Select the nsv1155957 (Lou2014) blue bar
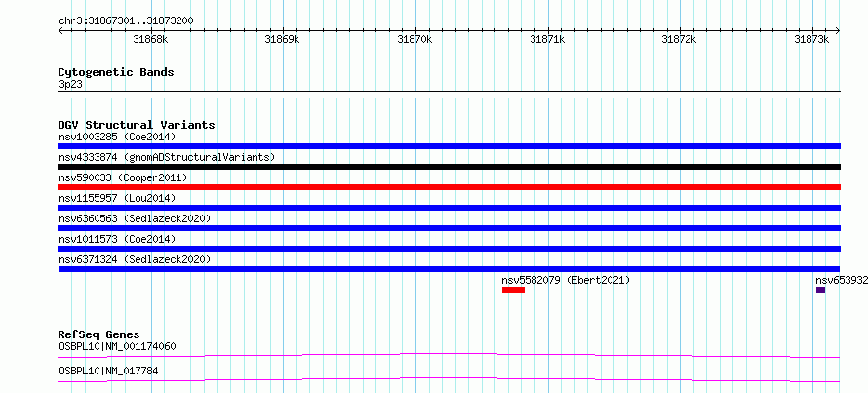The image size is (868, 393). (x=449, y=208)
